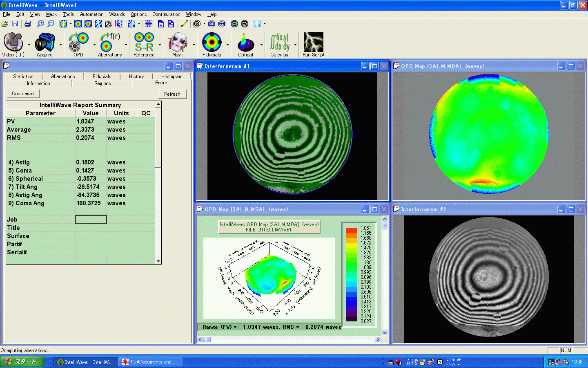Expand the Optical dropdown arrow
The width and height of the screenshot is (588, 368).
(x=261, y=45)
